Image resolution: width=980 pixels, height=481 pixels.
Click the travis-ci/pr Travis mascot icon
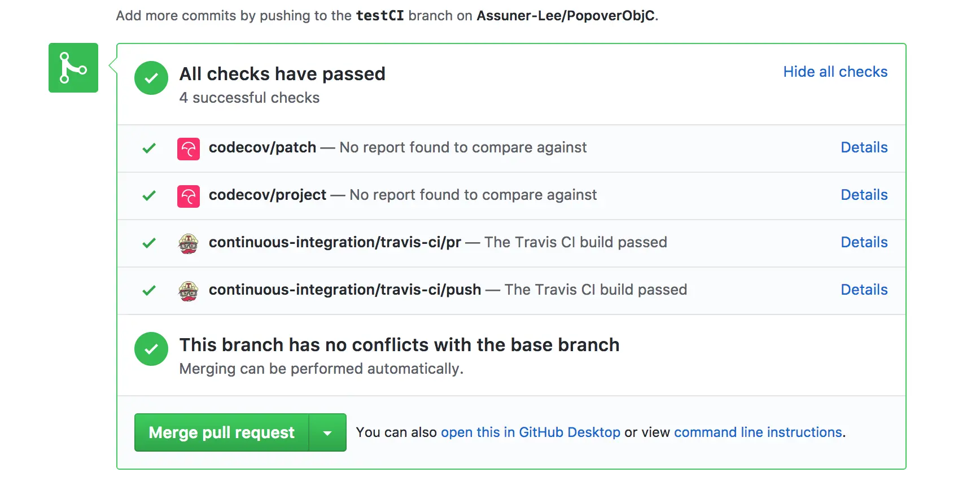coord(188,244)
